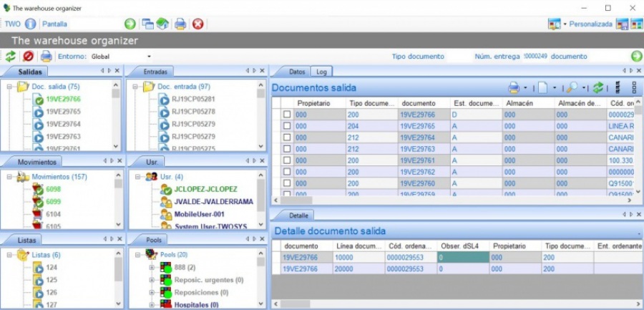Click the green refresh arrows below the title banner
The height and width of the screenshot is (310, 644).
10,57
